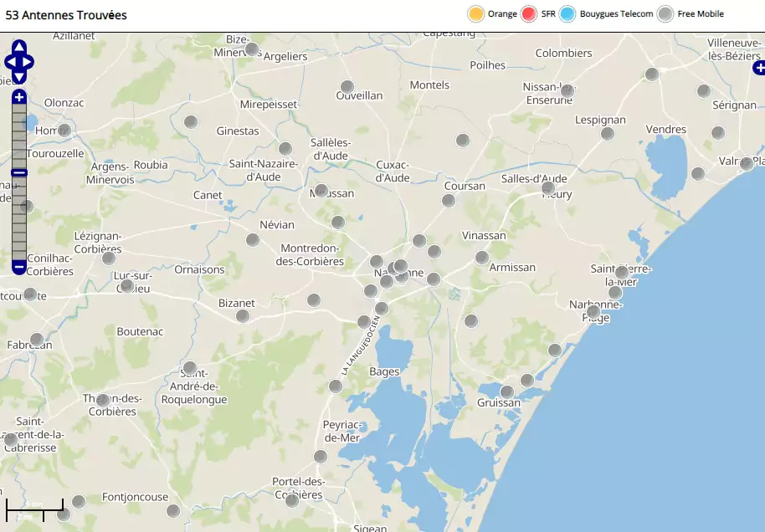Click the Bouygues Telecom legend label

click(616, 14)
